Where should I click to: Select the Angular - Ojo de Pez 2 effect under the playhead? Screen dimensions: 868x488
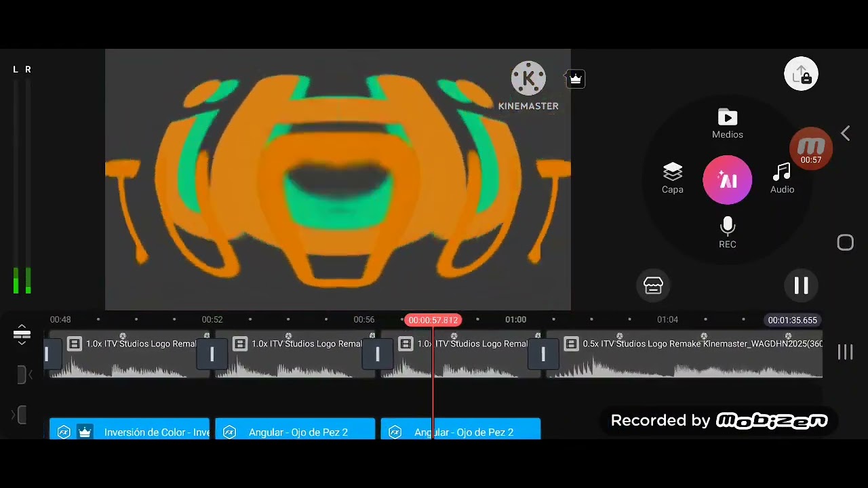coord(460,429)
